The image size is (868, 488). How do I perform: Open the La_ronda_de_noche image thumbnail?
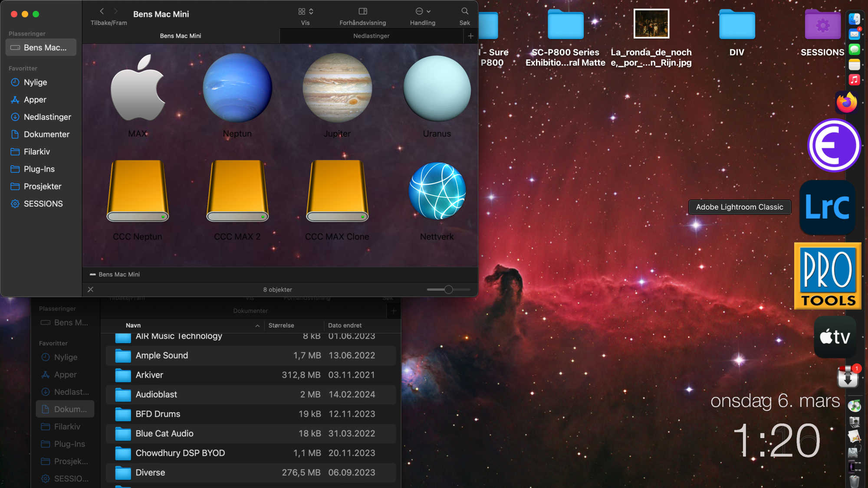pyautogui.click(x=651, y=24)
